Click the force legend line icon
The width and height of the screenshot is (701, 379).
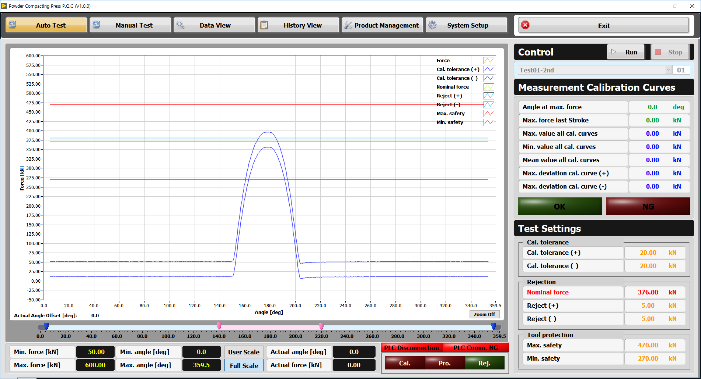[489, 60]
